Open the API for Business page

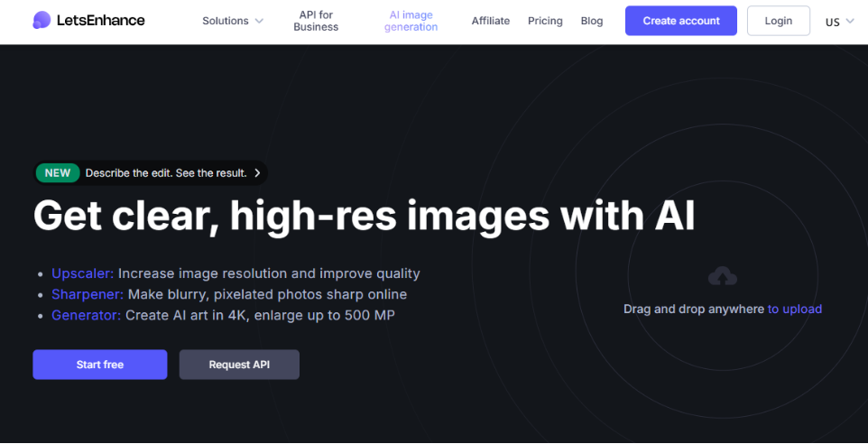point(316,21)
